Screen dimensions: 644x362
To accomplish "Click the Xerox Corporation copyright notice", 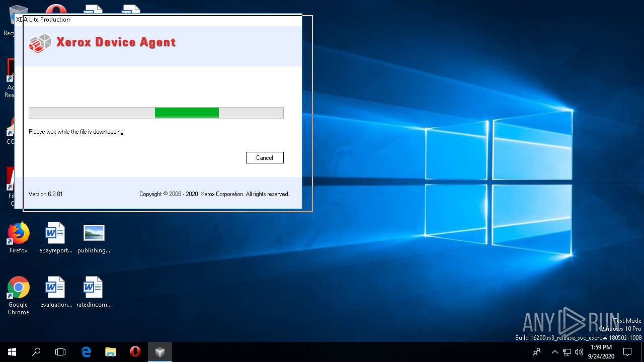I will coord(214,194).
